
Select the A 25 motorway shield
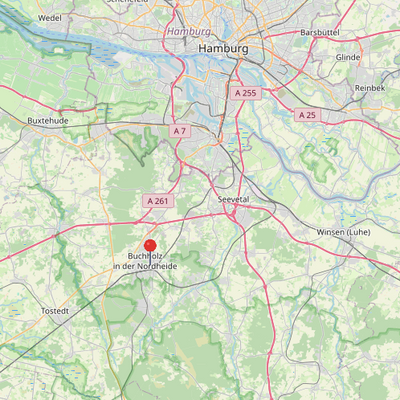pos(307,115)
